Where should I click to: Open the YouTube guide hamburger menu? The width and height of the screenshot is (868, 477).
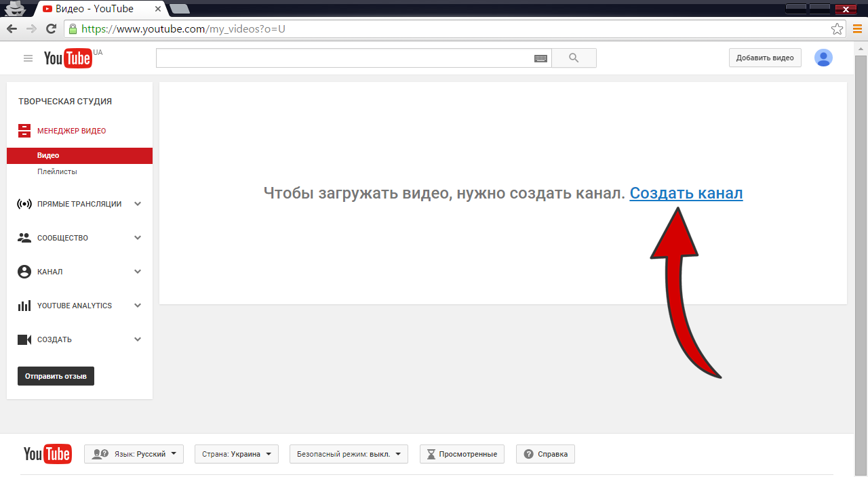(28, 58)
